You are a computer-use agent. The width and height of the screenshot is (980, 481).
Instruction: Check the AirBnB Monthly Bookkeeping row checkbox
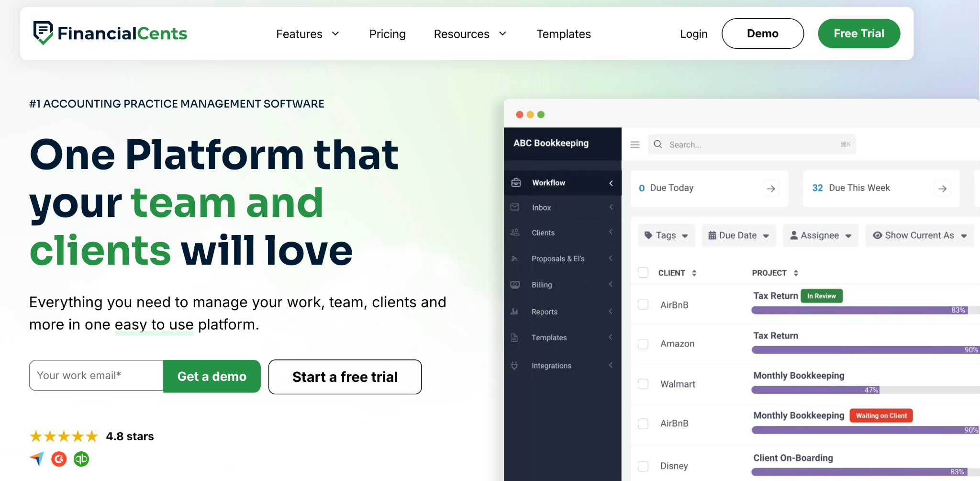(643, 424)
